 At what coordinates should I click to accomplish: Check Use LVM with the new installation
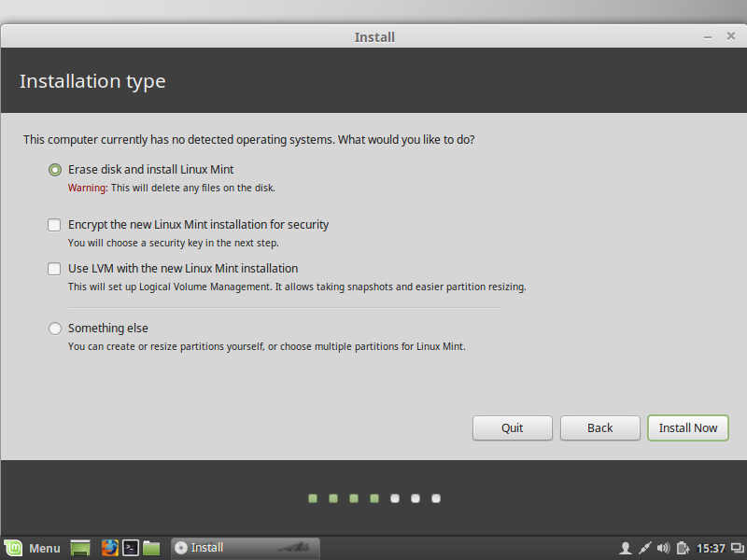(54, 269)
